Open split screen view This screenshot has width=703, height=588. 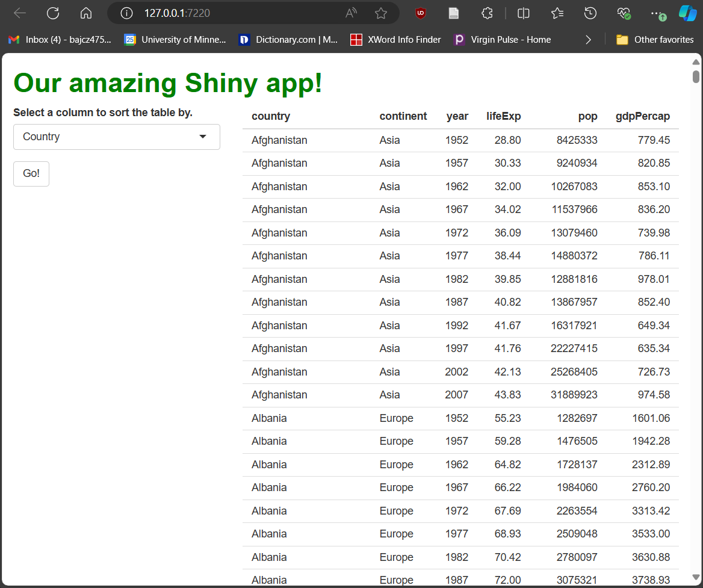(523, 13)
